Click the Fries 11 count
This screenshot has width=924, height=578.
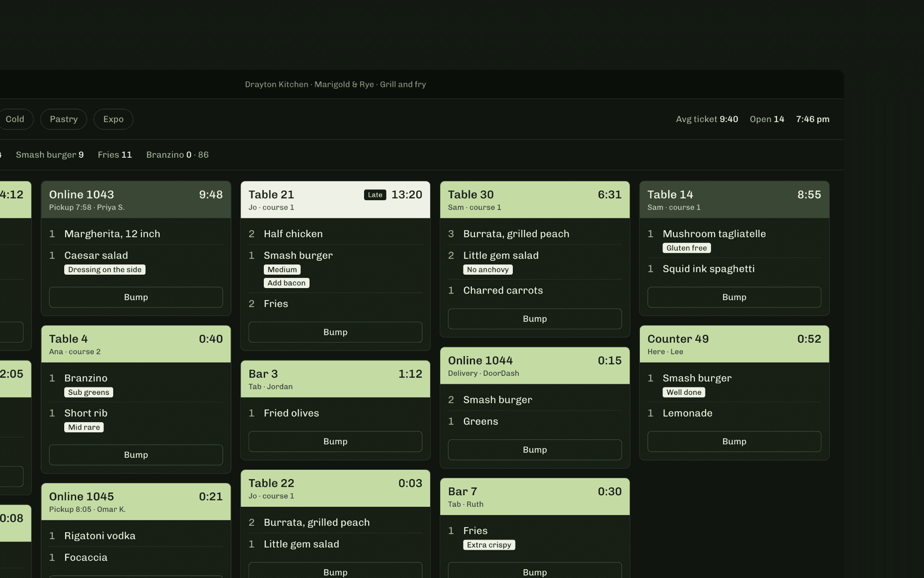[115, 155]
